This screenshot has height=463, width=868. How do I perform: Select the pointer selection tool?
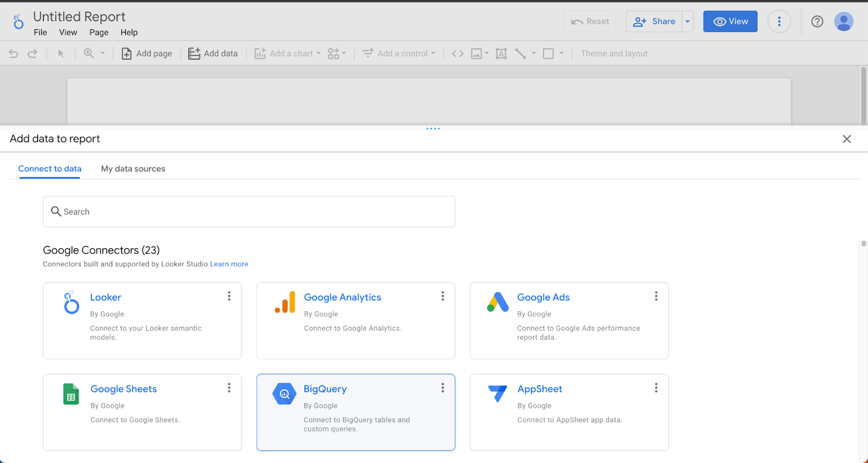point(61,54)
